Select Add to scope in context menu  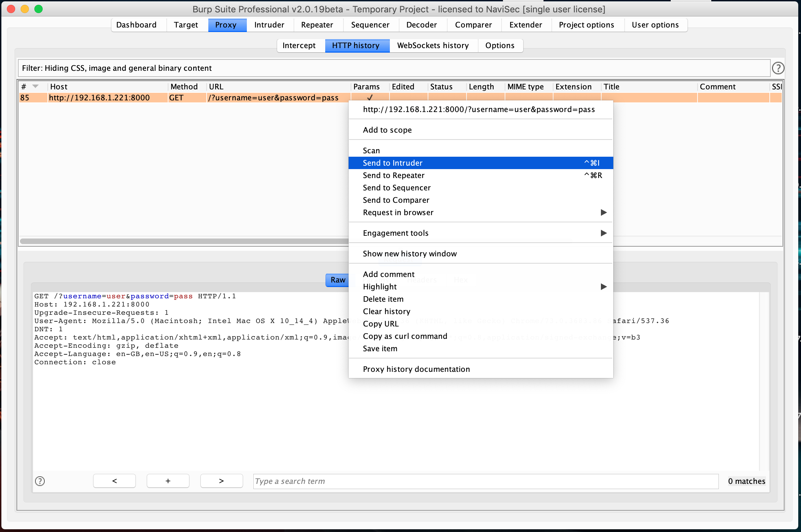(x=481, y=130)
